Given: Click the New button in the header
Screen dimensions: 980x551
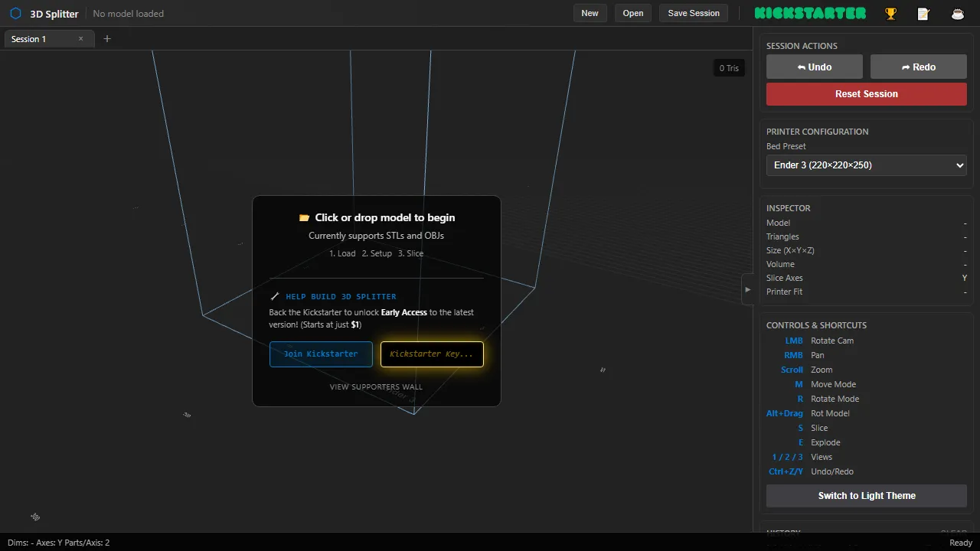Looking at the screenshot, I should coord(590,13).
